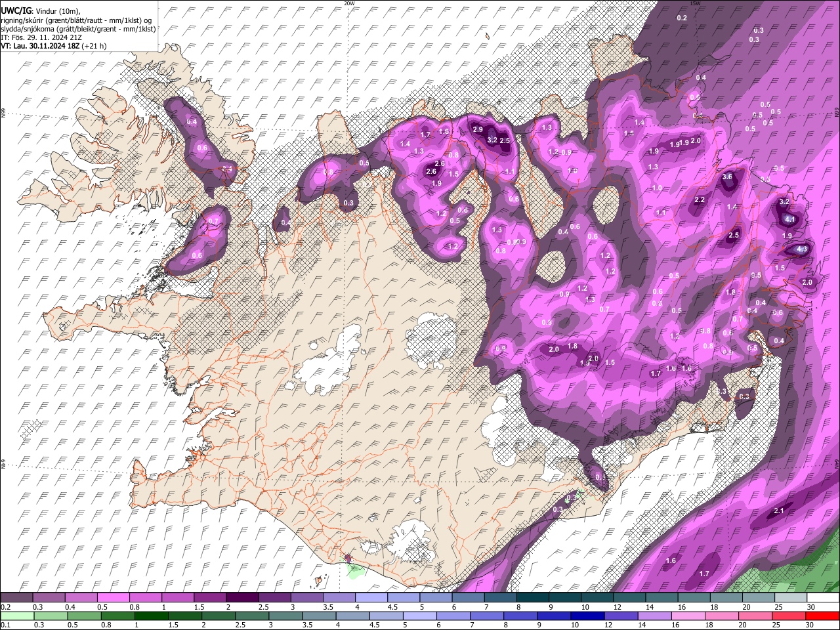Click the "4.3" precipitation value on the east coast

pos(801,249)
